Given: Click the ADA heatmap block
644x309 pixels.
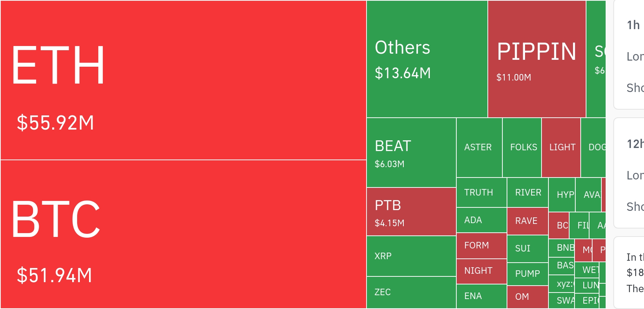Looking at the screenshot, I should pos(481,220).
